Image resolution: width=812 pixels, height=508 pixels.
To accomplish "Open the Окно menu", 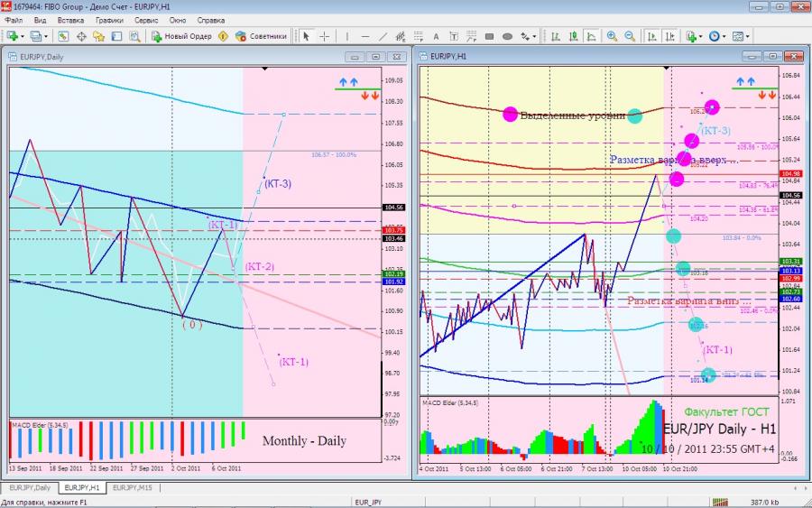I will [178, 20].
